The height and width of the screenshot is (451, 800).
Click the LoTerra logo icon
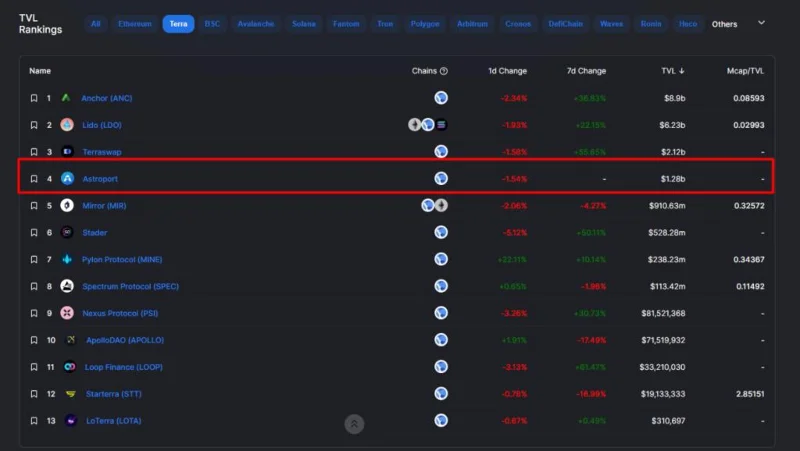pyautogui.click(x=70, y=420)
